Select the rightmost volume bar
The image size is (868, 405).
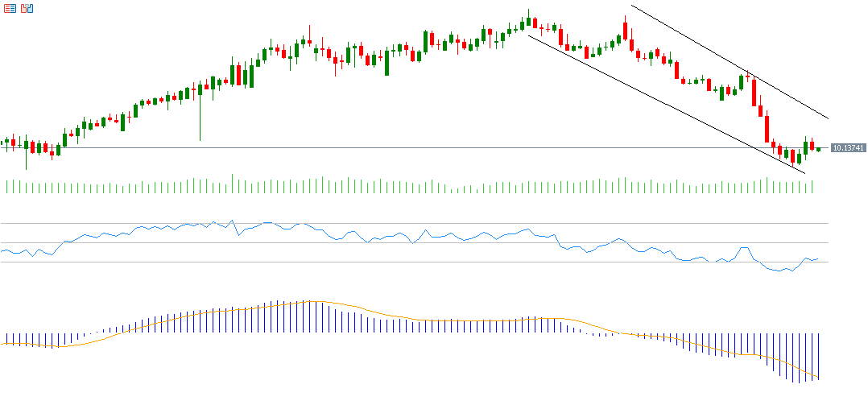pos(812,187)
